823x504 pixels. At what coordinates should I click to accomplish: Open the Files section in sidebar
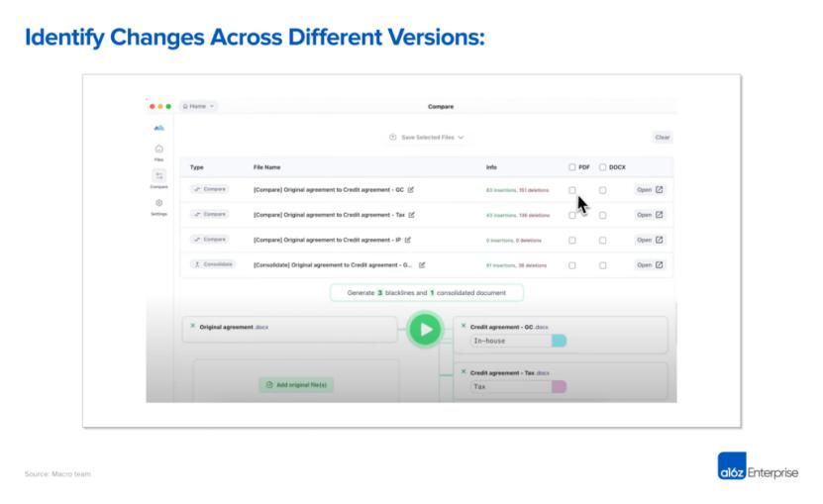158,152
